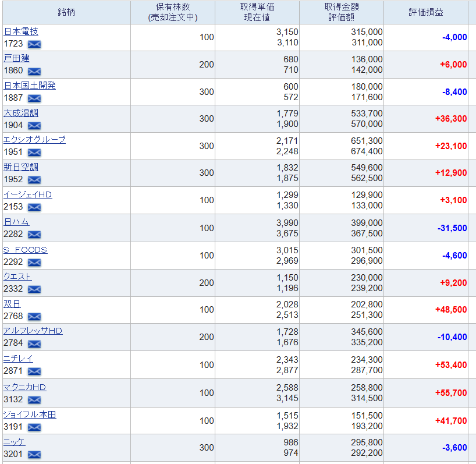The image size is (476, 464).
Task: Click the 2,248 current price
Action: click(287, 151)
